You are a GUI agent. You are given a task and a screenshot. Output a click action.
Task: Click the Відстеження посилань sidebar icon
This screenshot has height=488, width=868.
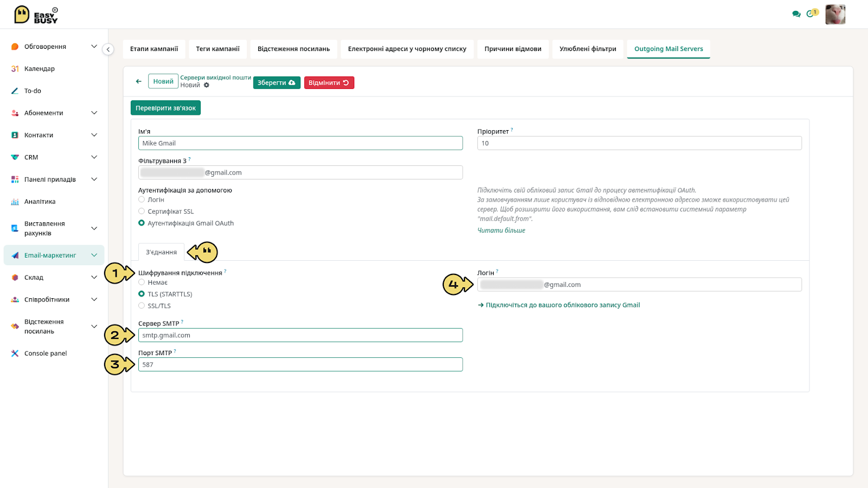coord(15,326)
